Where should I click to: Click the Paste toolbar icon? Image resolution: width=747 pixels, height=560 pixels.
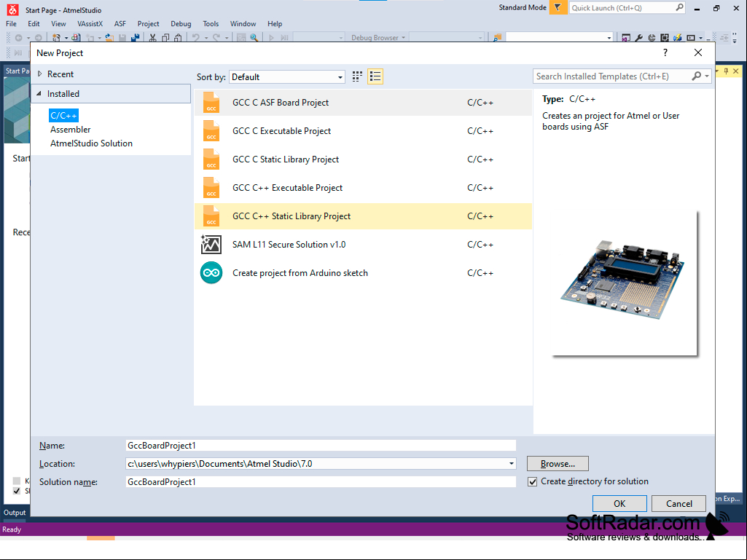(x=178, y=38)
